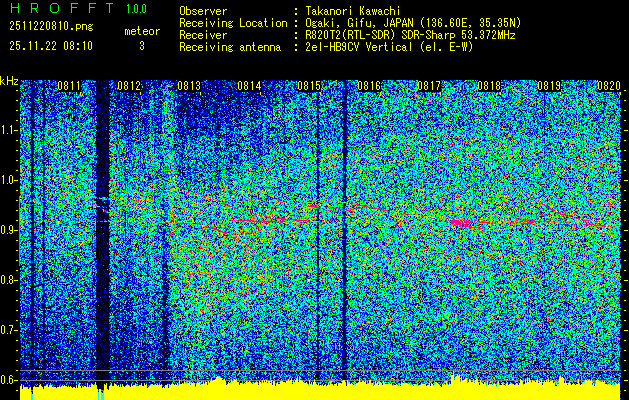Image resolution: width=629 pixels, height=400 pixels.
Task: Click the 0811 time marker
Action: pyautogui.click(x=69, y=86)
